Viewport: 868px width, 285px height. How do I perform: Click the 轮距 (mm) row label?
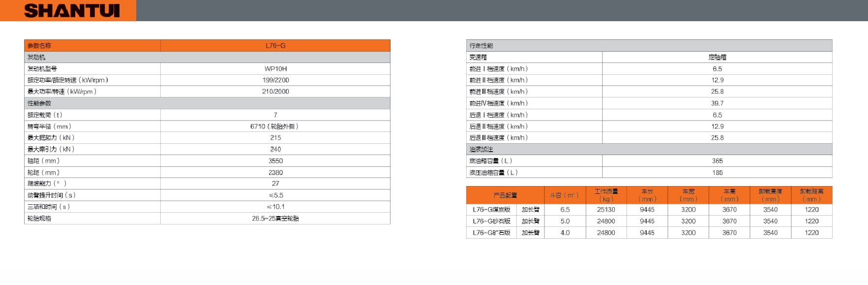coord(44,173)
